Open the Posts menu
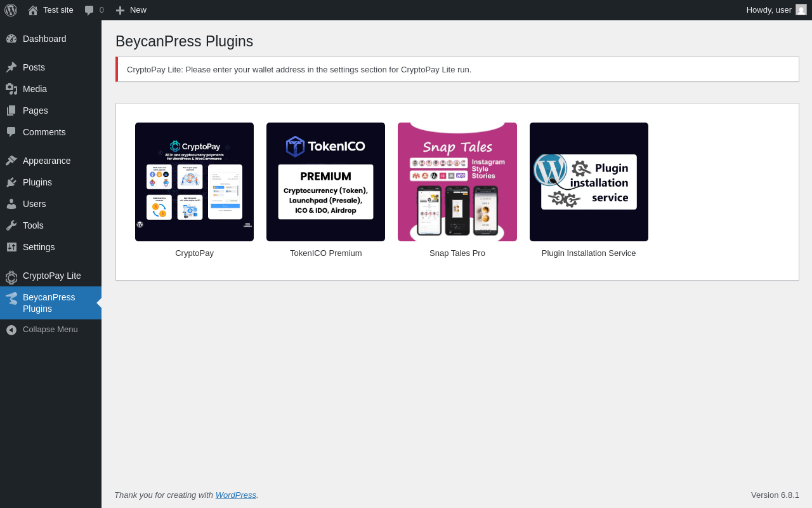 pos(51,67)
